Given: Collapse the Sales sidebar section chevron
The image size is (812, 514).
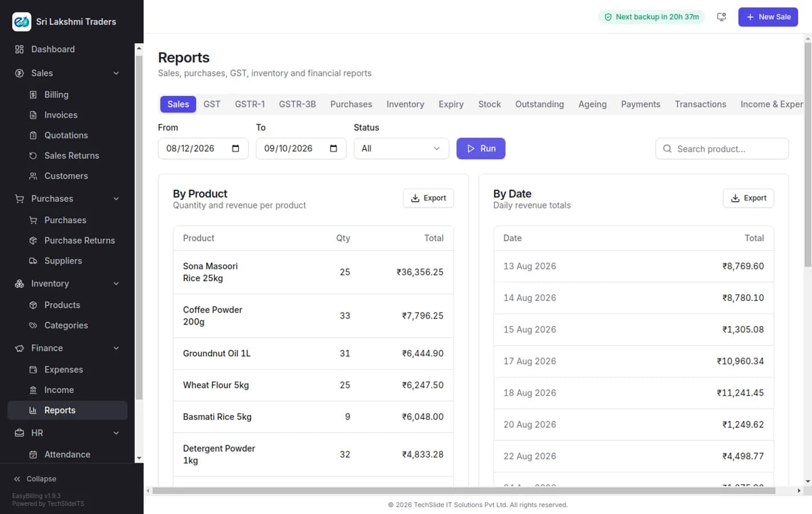Looking at the screenshot, I should (x=116, y=73).
